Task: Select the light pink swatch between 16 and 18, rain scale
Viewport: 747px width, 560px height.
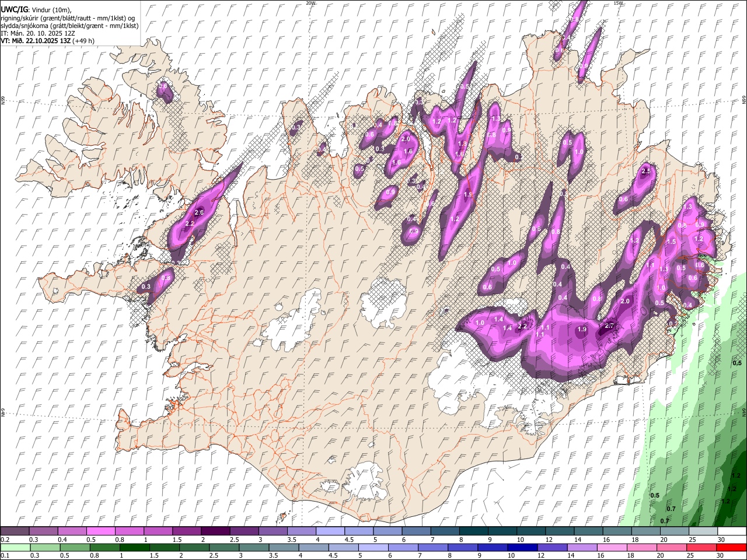Action: (x=612, y=547)
